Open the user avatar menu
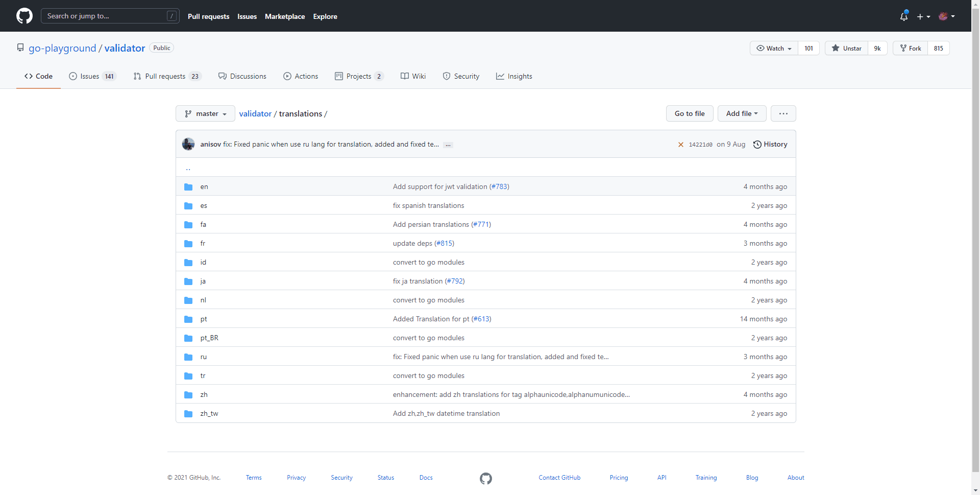The height and width of the screenshot is (495, 980). [x=947, y=16]
